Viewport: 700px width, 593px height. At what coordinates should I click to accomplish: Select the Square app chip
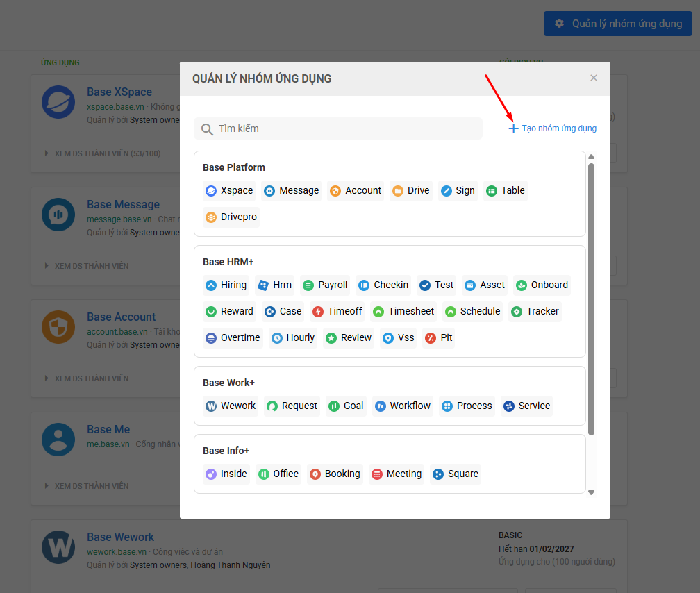click(456, 474)
